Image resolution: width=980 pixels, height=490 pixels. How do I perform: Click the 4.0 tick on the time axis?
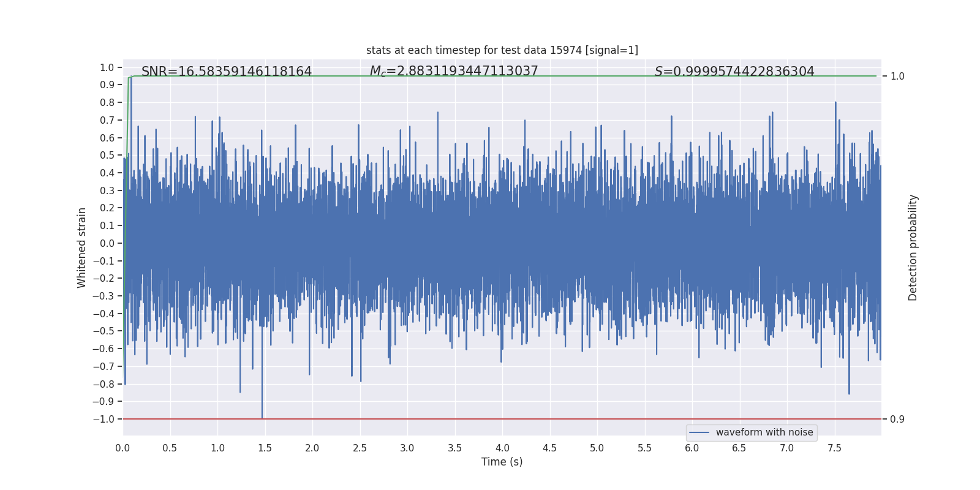[502, 448]
